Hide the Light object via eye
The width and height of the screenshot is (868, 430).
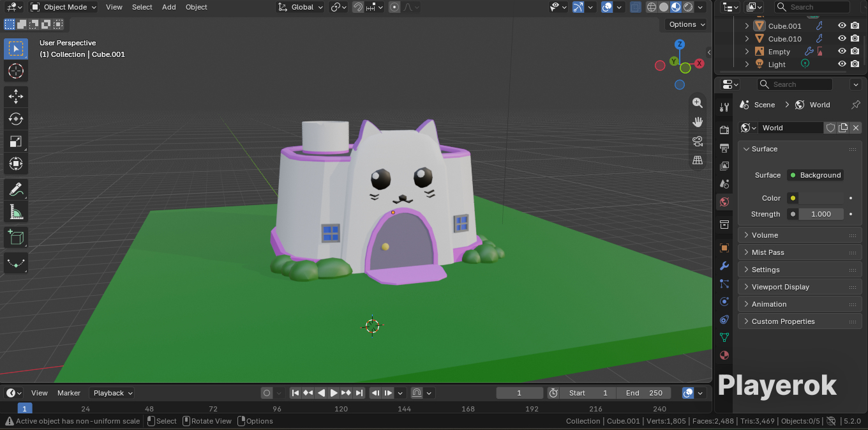pos(842,65)
